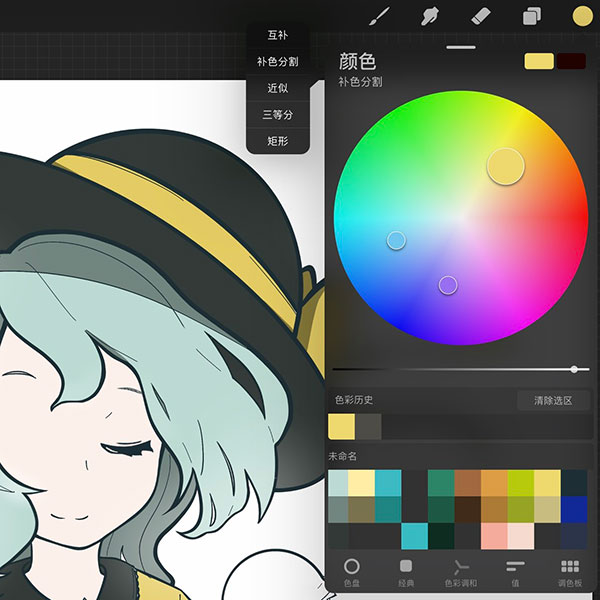Click the brightness slider handle below wheel

[574, 369]
